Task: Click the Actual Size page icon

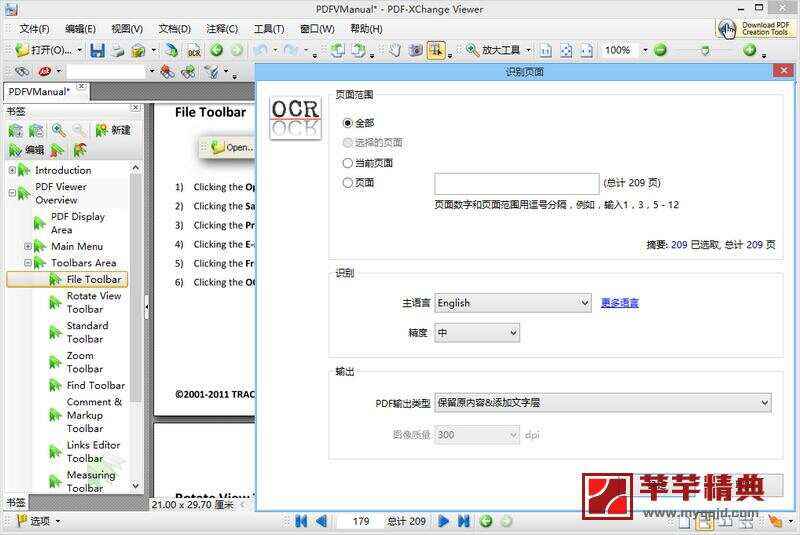Action: pos(545,50)
